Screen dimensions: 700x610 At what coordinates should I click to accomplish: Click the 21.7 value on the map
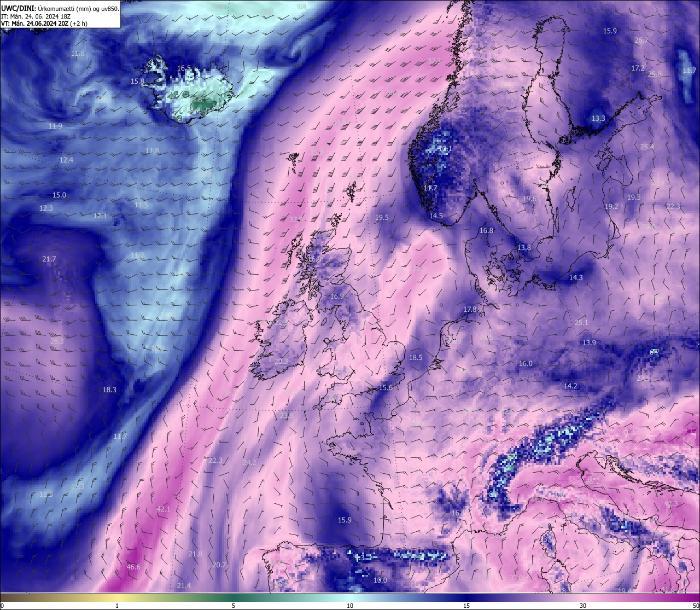point(49,259)
